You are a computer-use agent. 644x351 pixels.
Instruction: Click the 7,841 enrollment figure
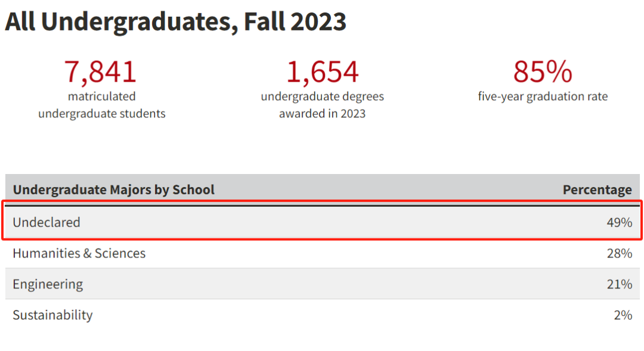click(101, 72)
